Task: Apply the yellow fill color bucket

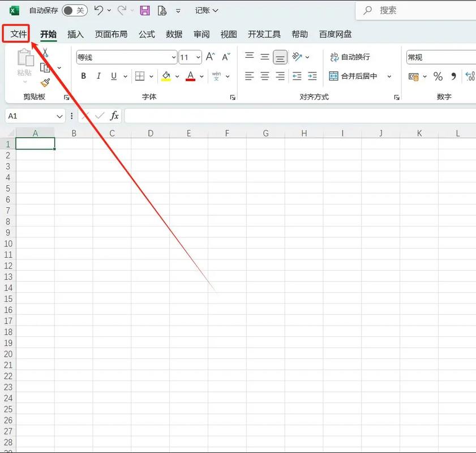Action: (166, 76)
